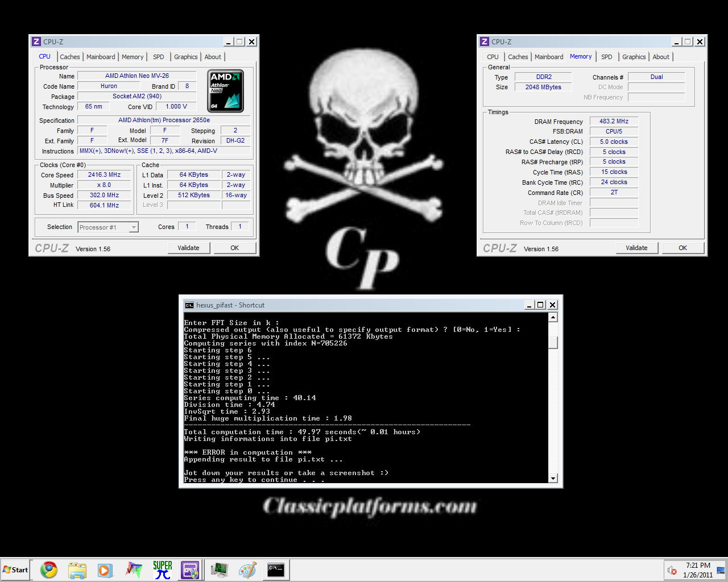Image resolution: width=728 pixels, height=582 pixels.
Task: Click the muted volume tray icon
Action: [672, 570]
